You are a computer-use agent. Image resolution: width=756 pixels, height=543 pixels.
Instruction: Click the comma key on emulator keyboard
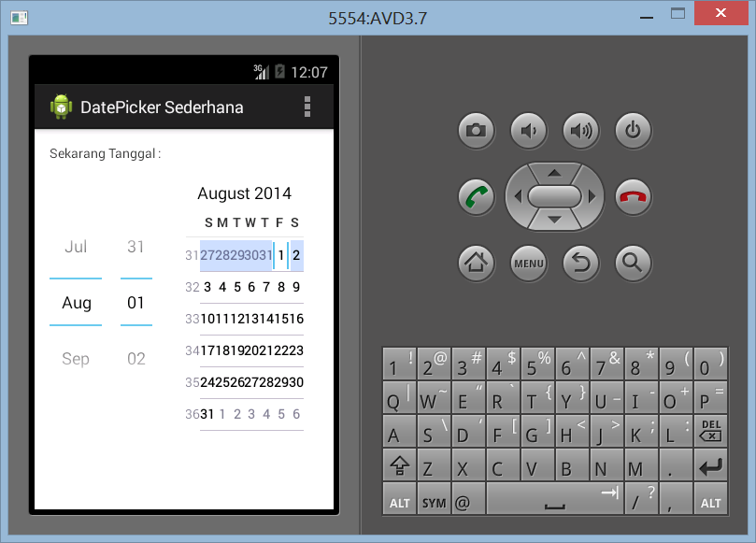(x=676, y=499)
